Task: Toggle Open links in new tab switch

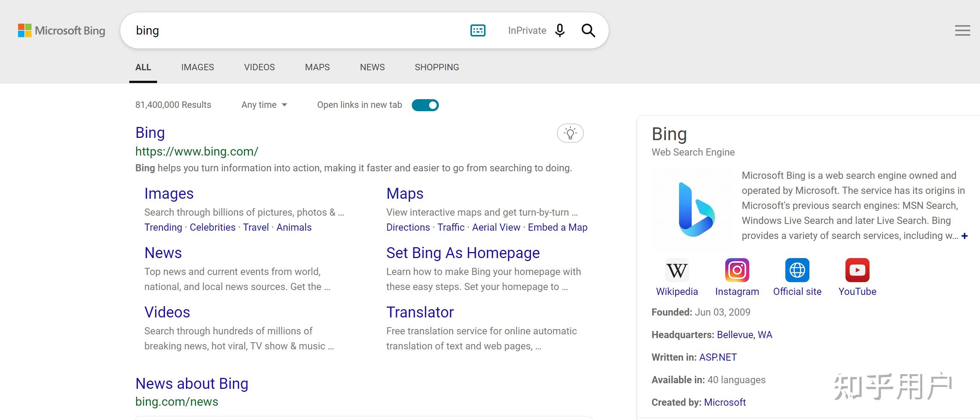Action: point(425,105)
